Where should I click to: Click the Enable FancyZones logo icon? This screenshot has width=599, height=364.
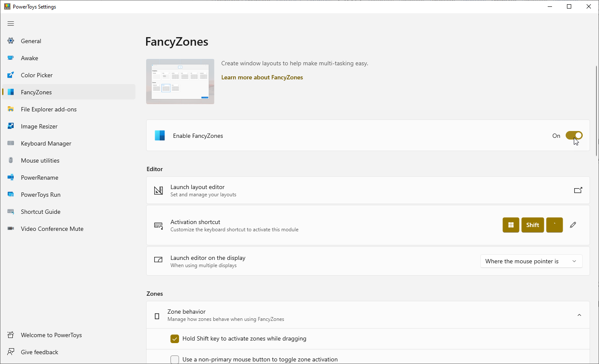pyautogui.click(x=160, y=135)
